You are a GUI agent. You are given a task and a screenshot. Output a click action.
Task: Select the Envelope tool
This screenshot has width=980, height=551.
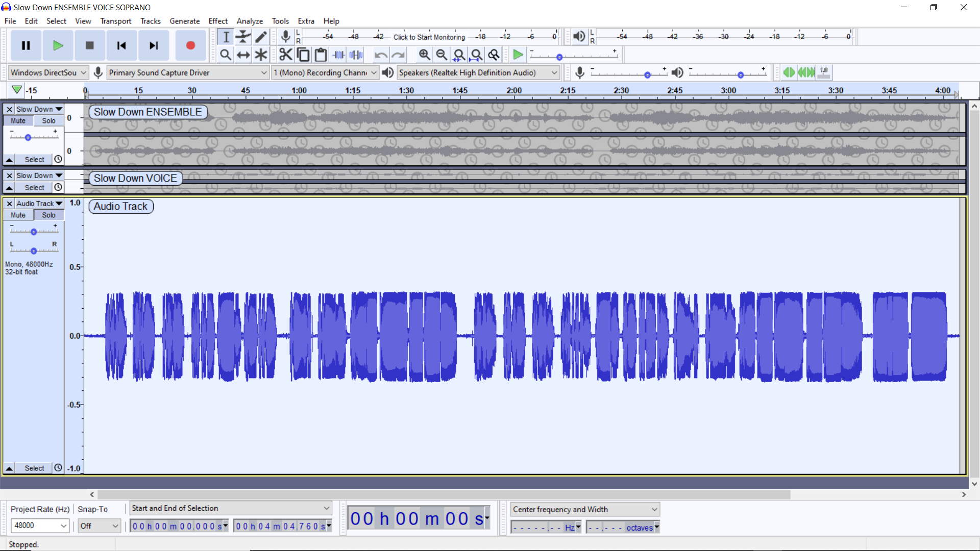coord(243,37)
